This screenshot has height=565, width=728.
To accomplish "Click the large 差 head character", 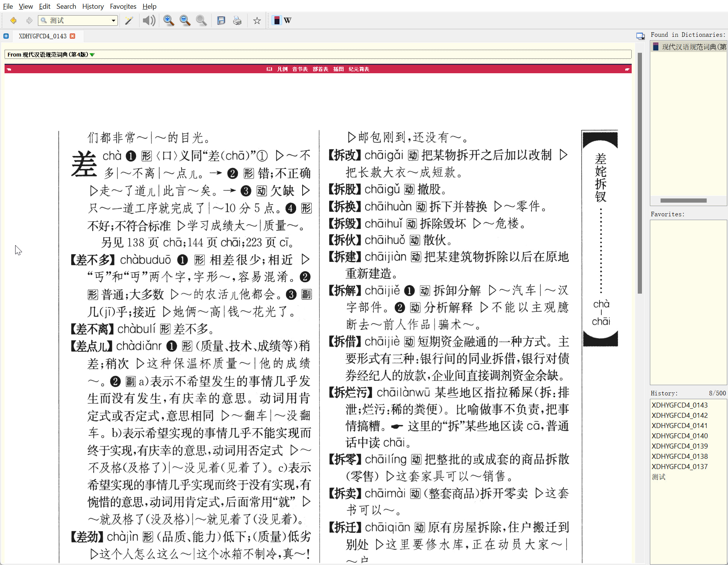I will click(x=84, y=164).
